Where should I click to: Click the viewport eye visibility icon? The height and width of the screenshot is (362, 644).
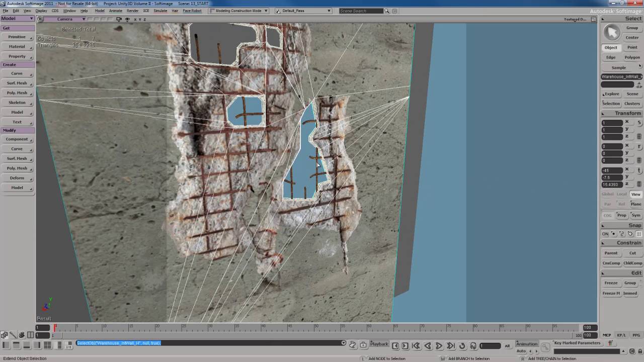pyautogui.click(x=127, y=19)
